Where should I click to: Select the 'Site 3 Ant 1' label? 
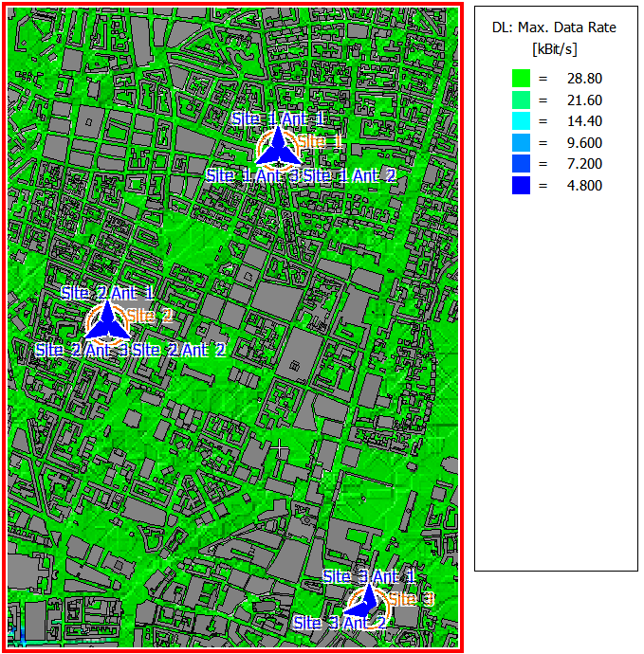click(x=369, y=576)
